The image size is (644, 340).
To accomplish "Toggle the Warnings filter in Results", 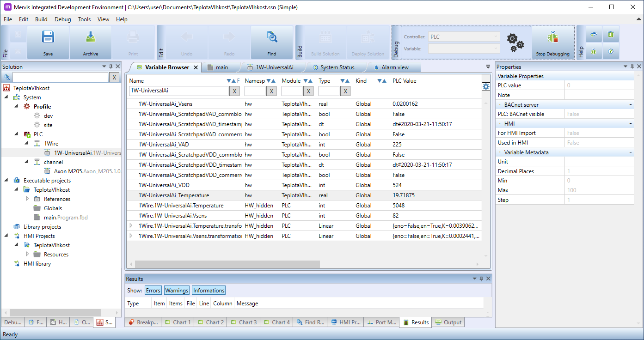I will click(x=177, y=291).
